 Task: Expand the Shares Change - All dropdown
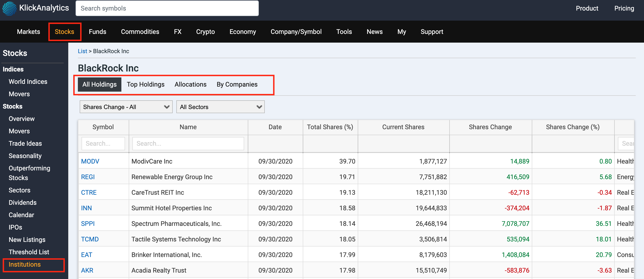[x=126, y=107]
